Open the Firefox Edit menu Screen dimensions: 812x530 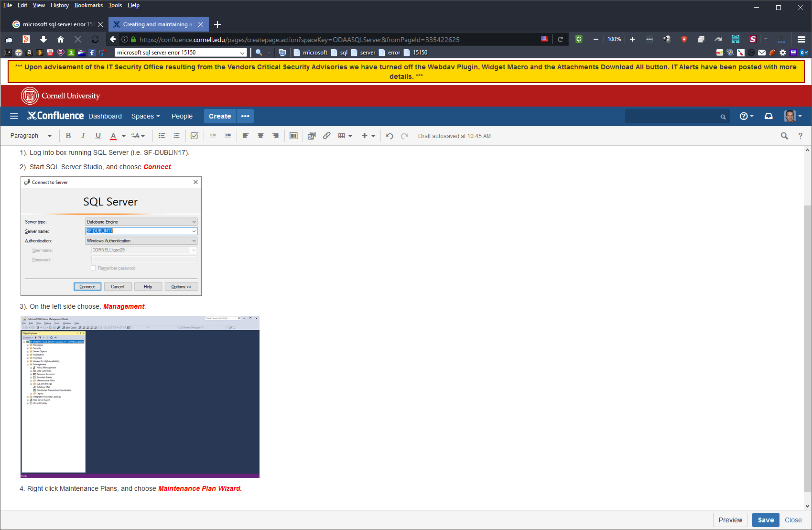pos(22,5)
